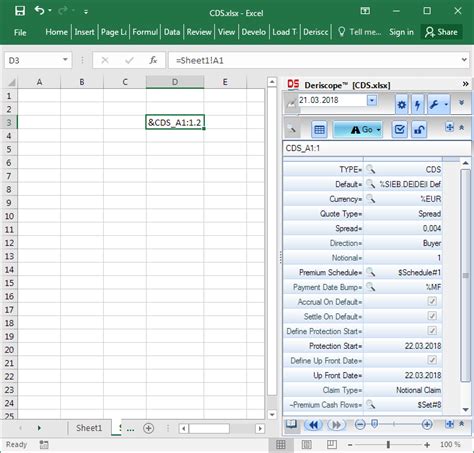Toggle the Settle On Default checkbox
This screenshot has width=474, height=453.
point(432,316)
